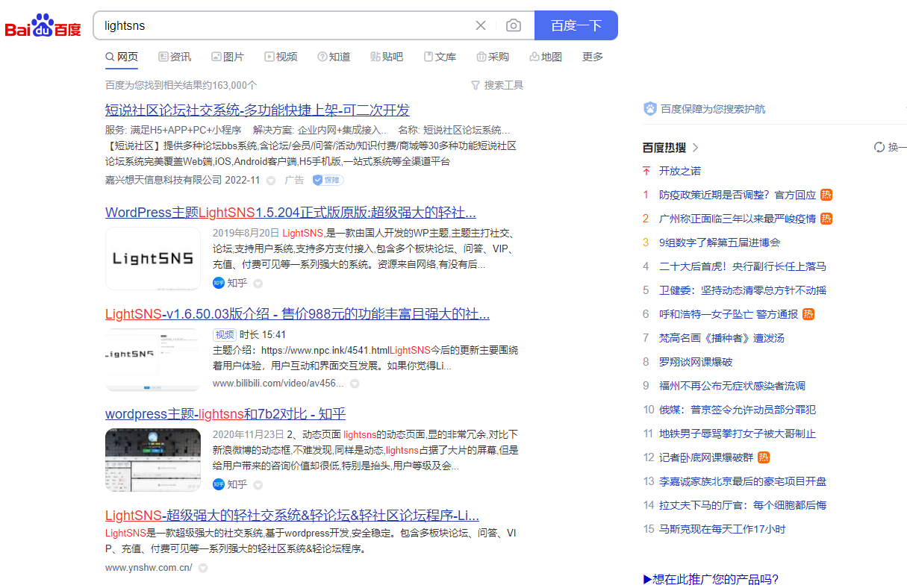Expand arrow beside 知乎 under LightSNS1.5.204 result
The height and width of the screenshot is (588, 907).
258,284
